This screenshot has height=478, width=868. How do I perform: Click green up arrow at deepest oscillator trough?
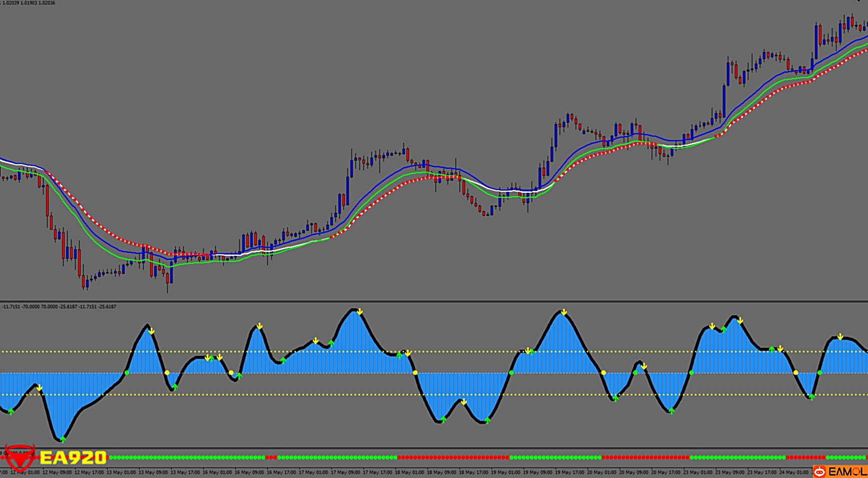pos(63,439)
